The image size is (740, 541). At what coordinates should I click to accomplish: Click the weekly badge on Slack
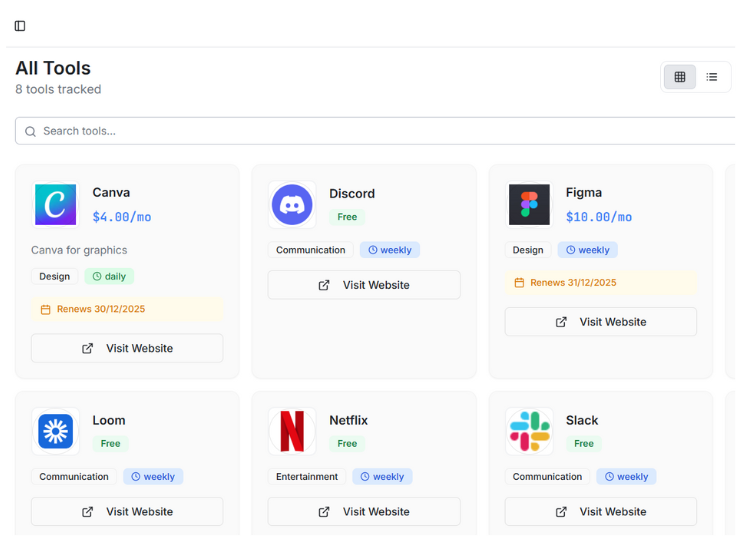pos(626,477)
